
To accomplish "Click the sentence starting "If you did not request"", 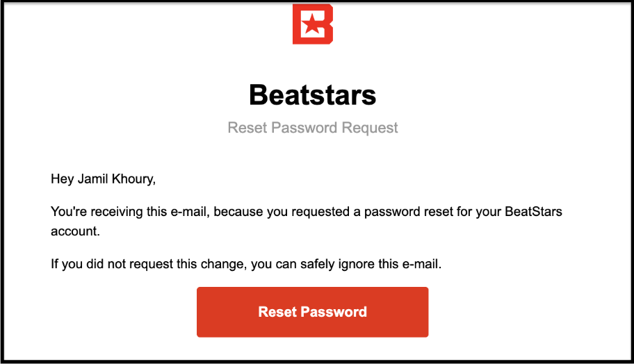I will coord(257,263).
